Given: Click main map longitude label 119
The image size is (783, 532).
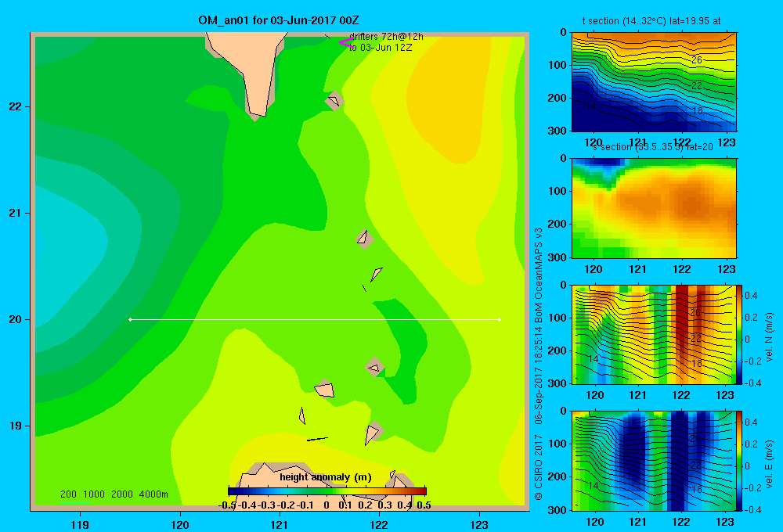Looking at the screenshot, I should 81,524.
